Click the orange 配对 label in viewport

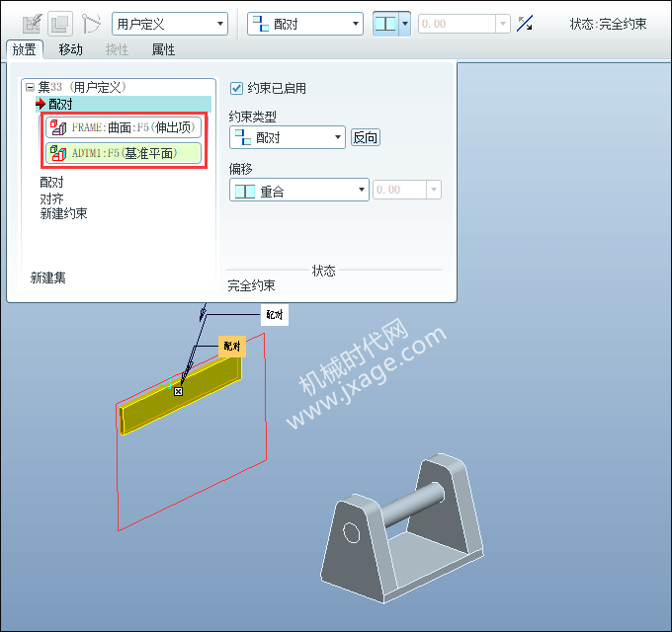(232, 347)
